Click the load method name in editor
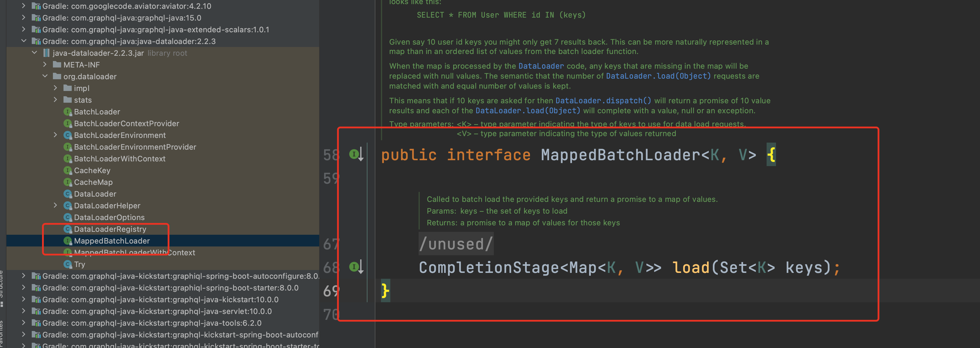The image size is (980, 348). pos(690,268)
